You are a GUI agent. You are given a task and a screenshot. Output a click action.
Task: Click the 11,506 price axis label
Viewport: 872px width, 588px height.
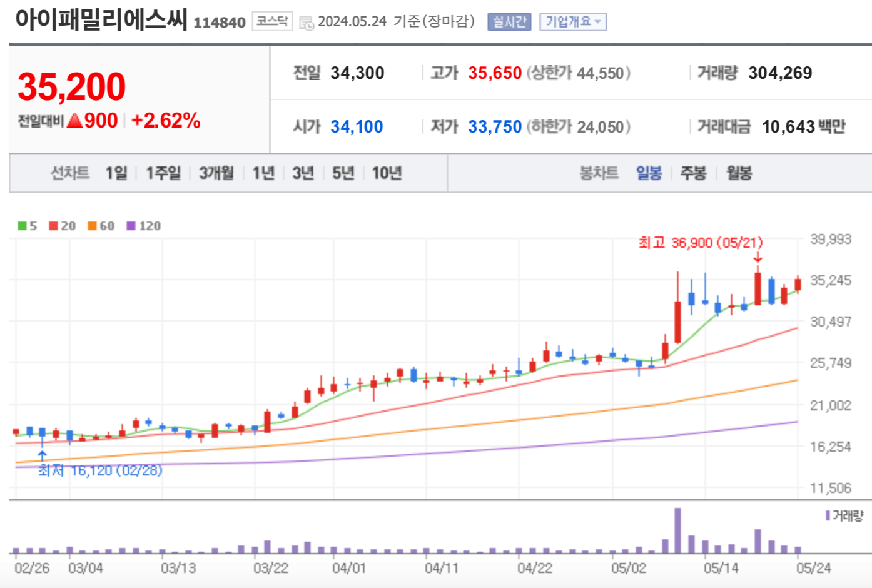(831, 488)
